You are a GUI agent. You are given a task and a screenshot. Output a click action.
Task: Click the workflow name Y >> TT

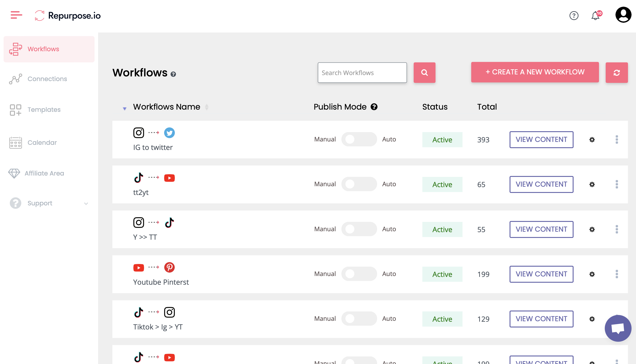tap(145, 237)
